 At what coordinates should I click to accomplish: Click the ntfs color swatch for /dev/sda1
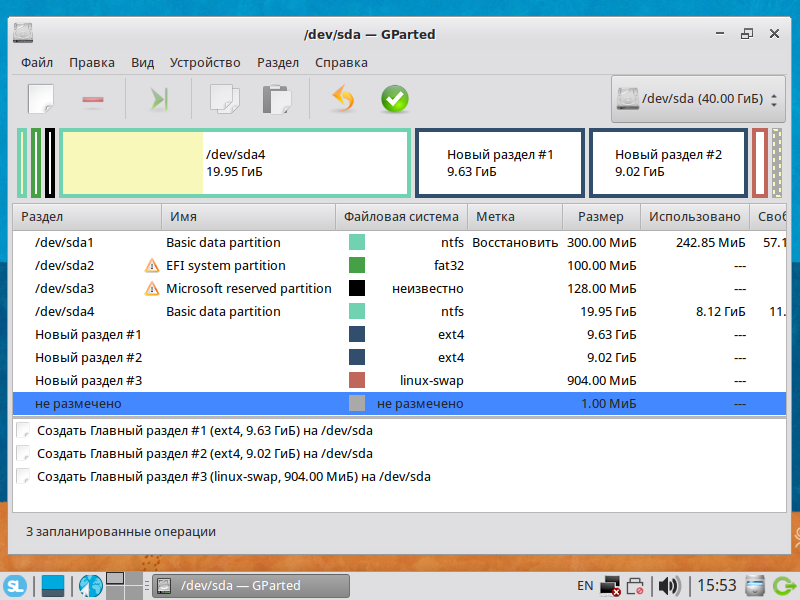tap(357, 242)
